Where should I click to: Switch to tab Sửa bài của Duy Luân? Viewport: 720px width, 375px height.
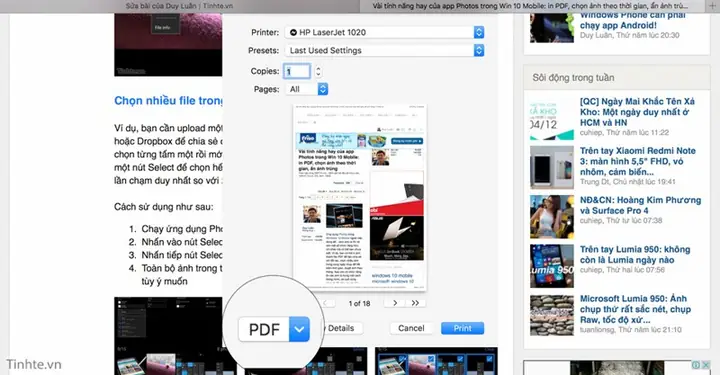coord(179,6)
